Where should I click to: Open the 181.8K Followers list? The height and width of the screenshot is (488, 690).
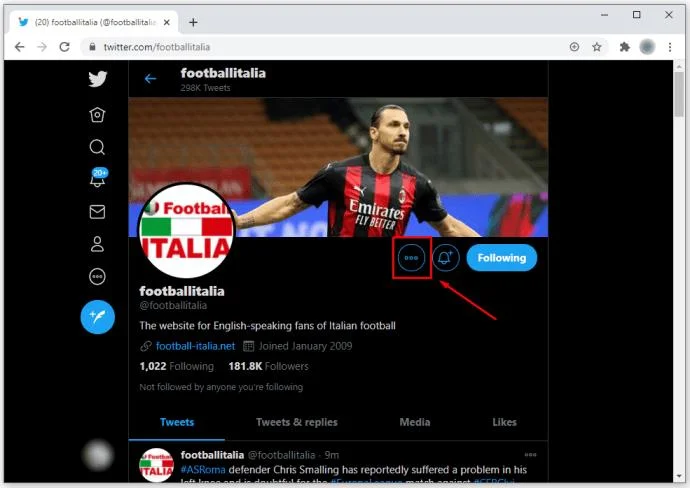(268, 366)
